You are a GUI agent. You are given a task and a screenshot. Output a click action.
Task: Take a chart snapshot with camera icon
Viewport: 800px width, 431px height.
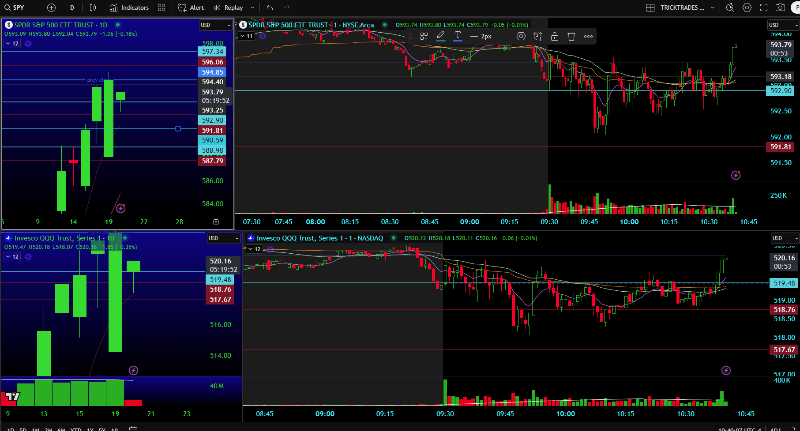point(781,8)
